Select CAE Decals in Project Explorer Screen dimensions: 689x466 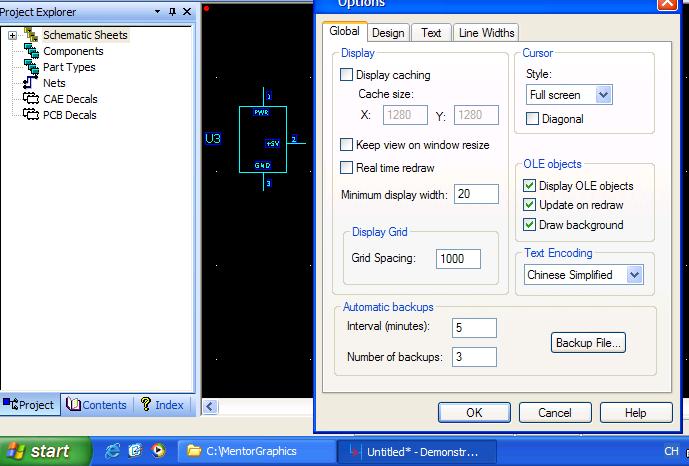point(70,99)
